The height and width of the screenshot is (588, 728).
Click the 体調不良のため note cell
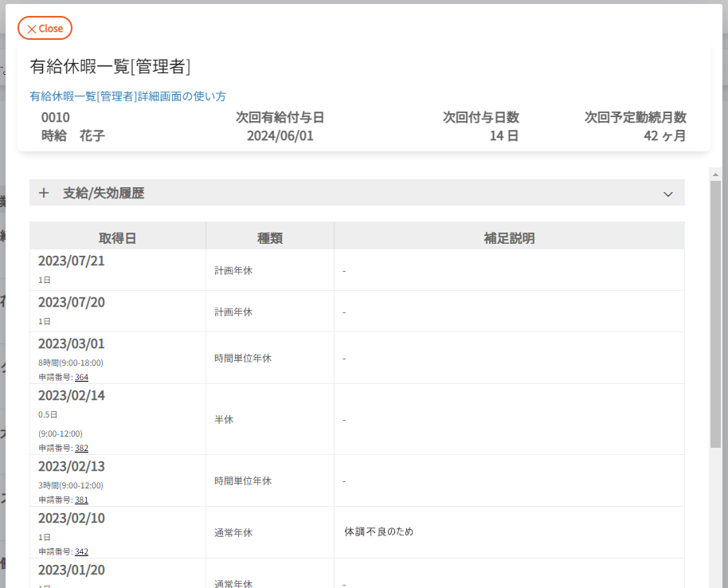click(378, 531)
